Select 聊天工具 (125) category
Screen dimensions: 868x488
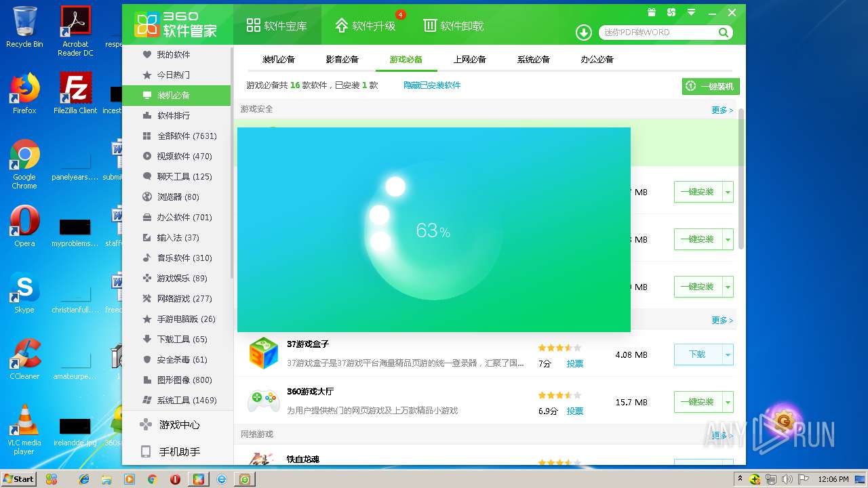[x=176, y=176]
